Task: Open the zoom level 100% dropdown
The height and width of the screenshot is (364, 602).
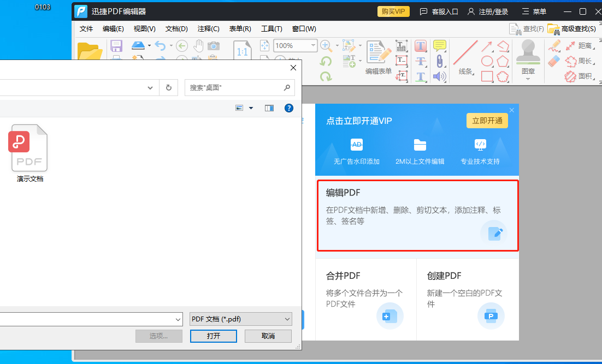Action: 313,46
